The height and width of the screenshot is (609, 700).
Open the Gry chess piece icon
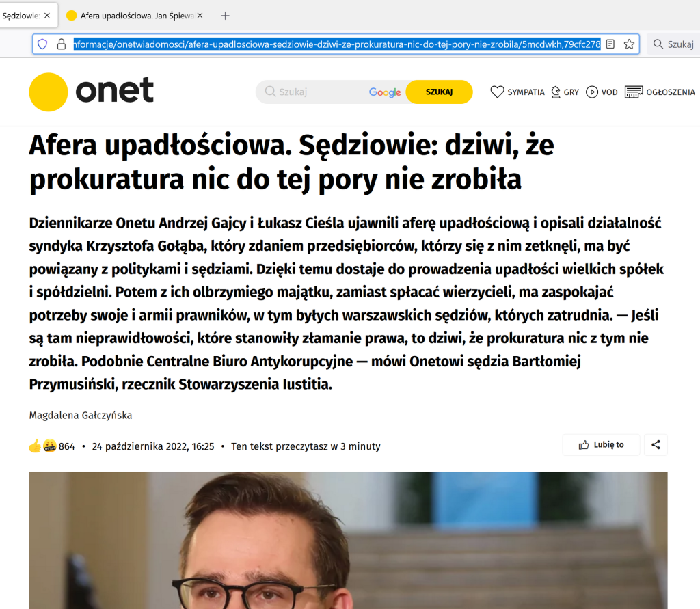pos(555,92)
